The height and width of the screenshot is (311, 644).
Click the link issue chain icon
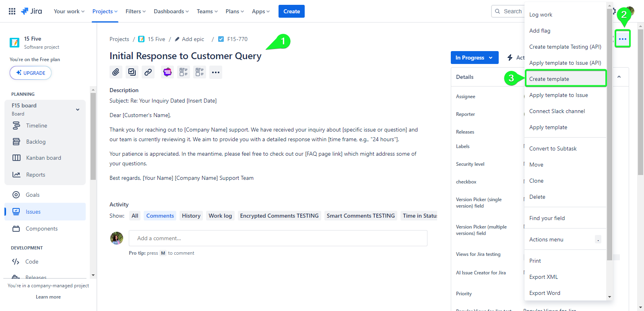[x=148, y=72]
